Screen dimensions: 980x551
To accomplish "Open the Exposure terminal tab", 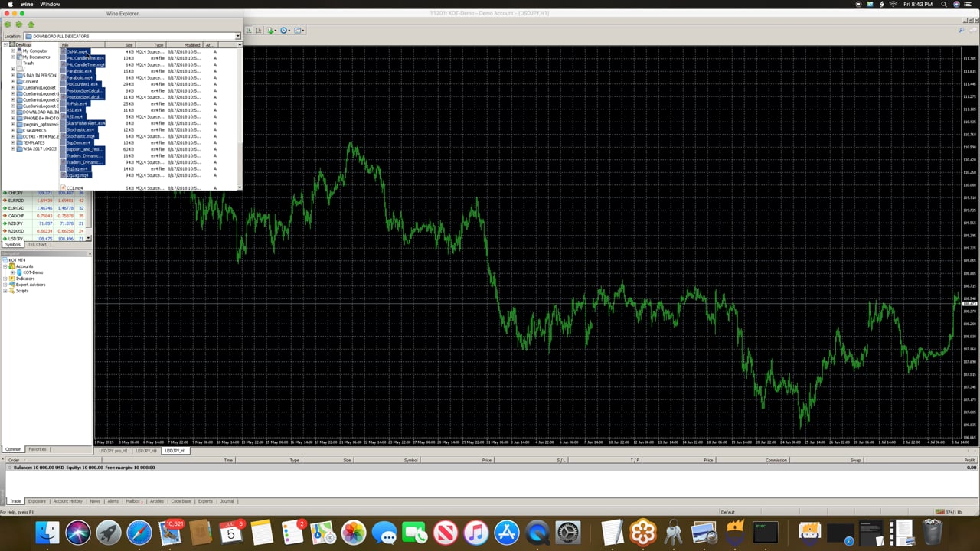I will pyautogui.click(x=37, y=501).
